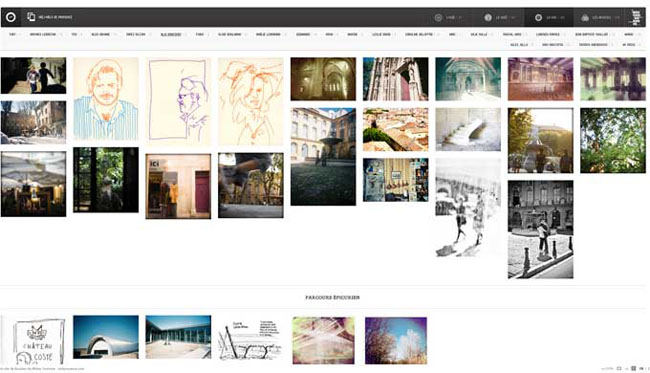Select the highlighted round icon in header
The height and width of the screenshot is (373, 650).
pyautogui.click(x=538, y=17)
